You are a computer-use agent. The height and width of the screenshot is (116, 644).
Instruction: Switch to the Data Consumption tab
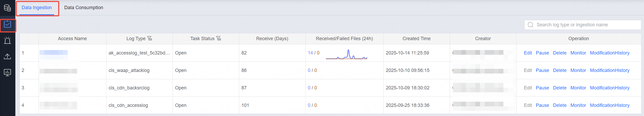pos(84,8)
